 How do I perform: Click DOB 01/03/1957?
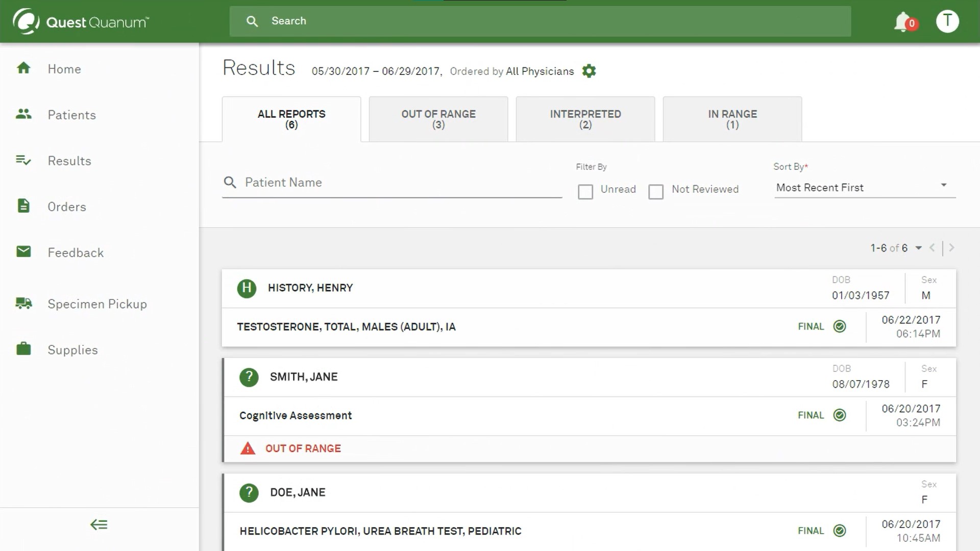[x=861, y=295]
